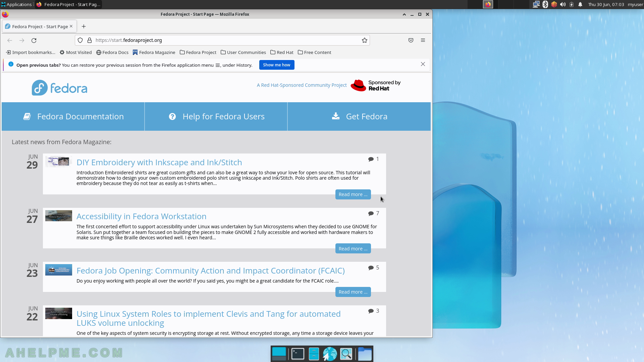Open the Fedora Docs bookmark

point(112,52)
